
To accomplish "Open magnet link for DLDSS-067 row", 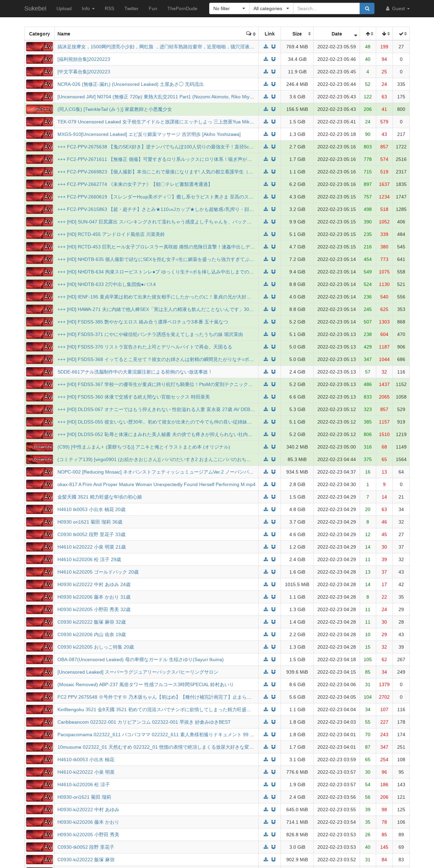I will point(273,409).
